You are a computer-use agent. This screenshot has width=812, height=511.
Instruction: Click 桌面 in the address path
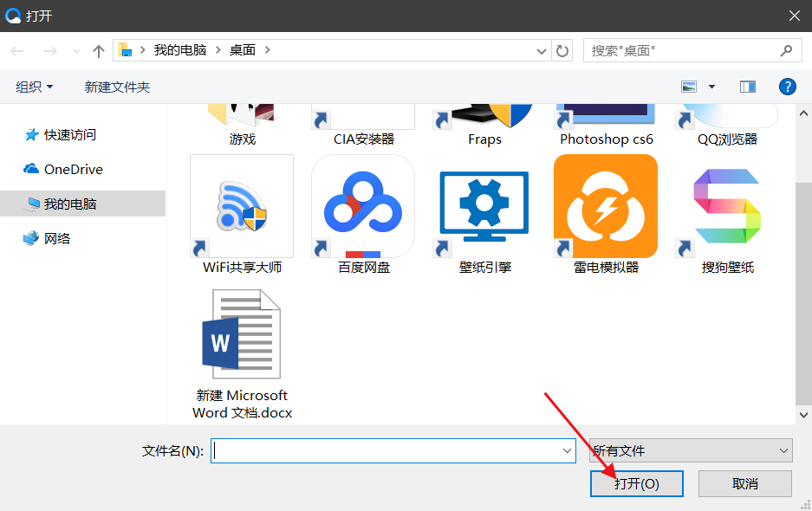point(243,50)
